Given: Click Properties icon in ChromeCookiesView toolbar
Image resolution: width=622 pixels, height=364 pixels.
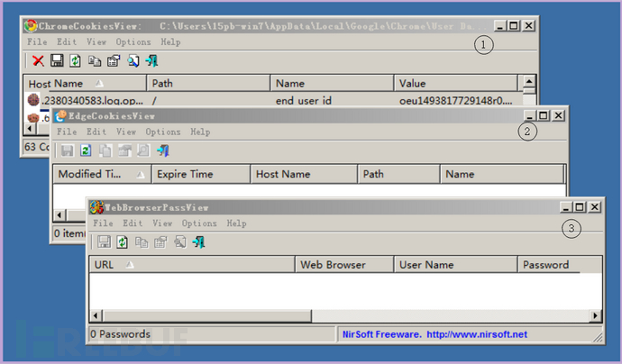Looking at the screenshot, I should pos(114,61).
